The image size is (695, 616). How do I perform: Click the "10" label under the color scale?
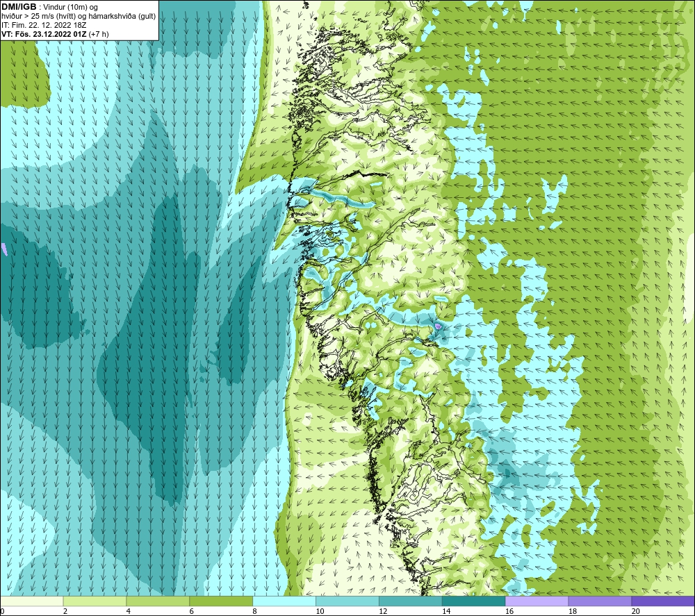coord(320,611)
